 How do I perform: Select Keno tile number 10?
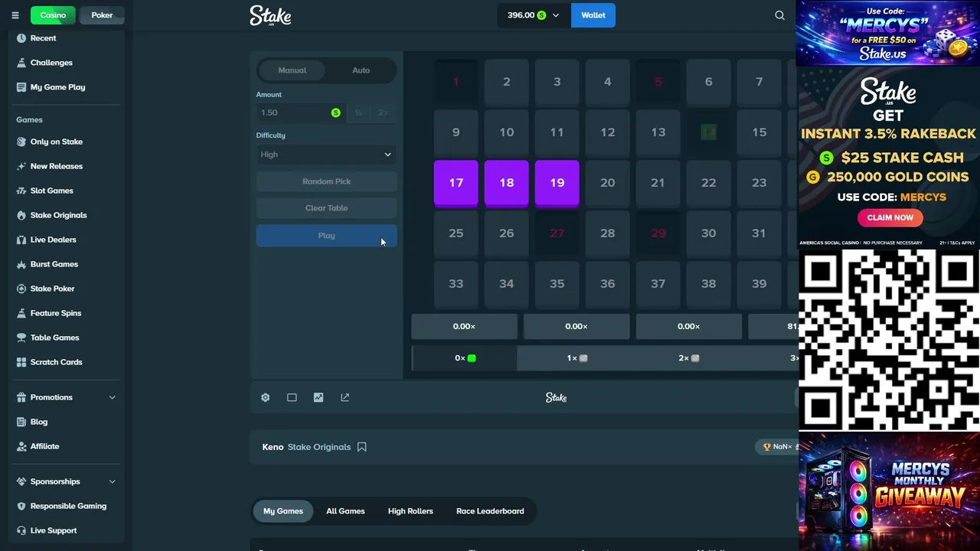(507, 132)
